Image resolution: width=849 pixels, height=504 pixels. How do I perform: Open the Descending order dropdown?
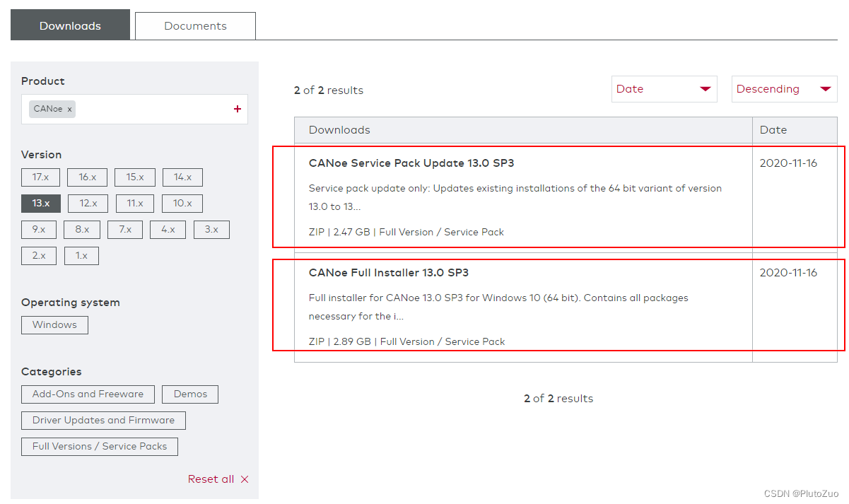[x=785, y=89]
